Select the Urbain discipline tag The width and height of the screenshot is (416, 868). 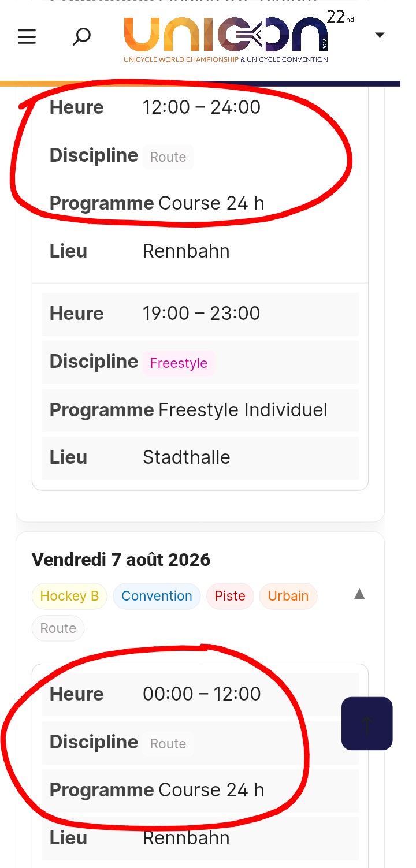[x=288, y=596]
